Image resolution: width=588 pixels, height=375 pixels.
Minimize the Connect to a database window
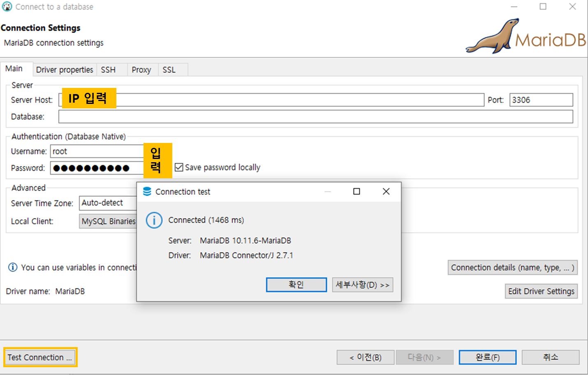coord(514,7)
